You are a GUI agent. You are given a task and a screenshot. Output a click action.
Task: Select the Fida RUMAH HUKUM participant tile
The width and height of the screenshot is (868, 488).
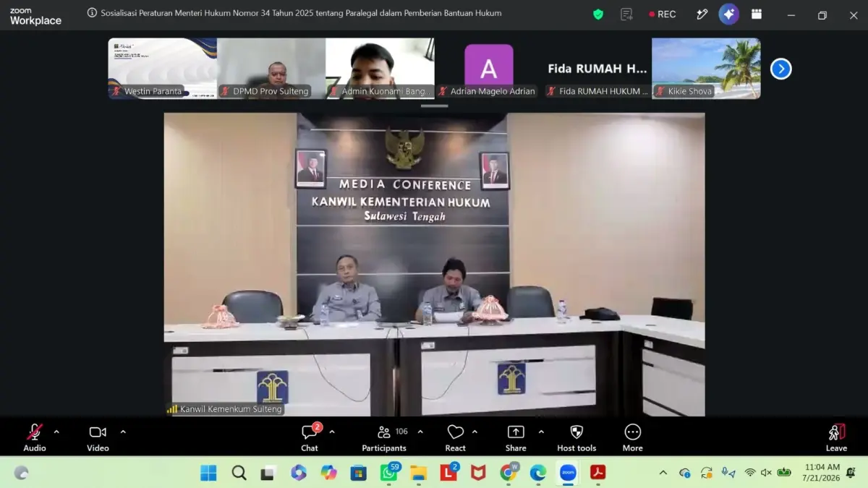597,68
